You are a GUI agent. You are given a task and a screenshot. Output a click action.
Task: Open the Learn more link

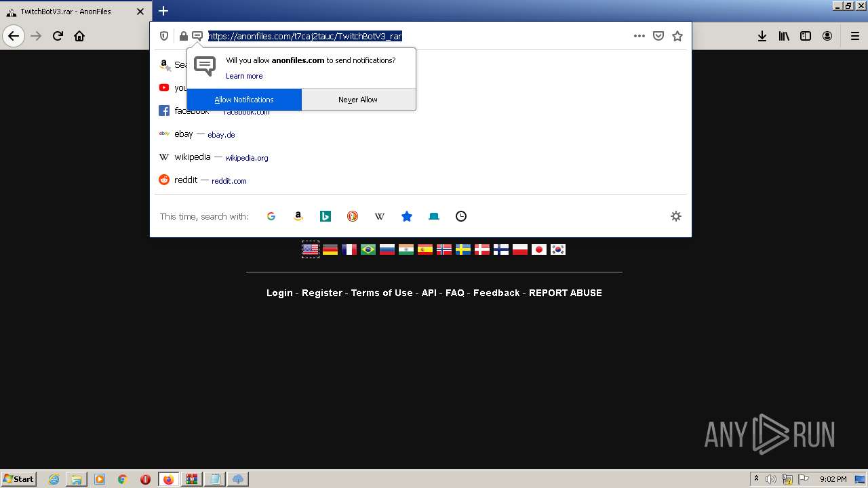[x=244, y=76]
